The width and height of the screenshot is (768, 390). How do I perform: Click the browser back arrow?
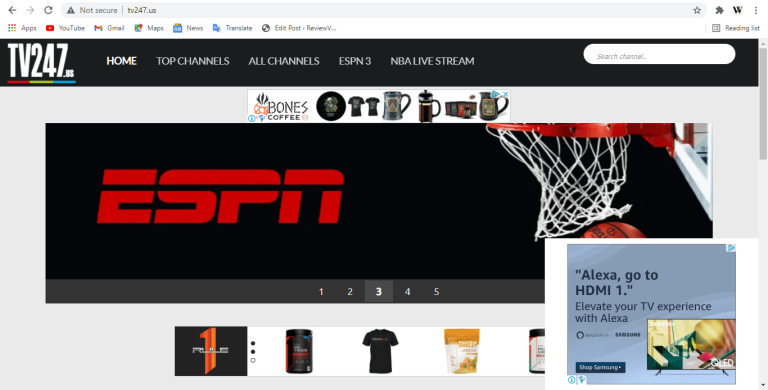(12, 10)
